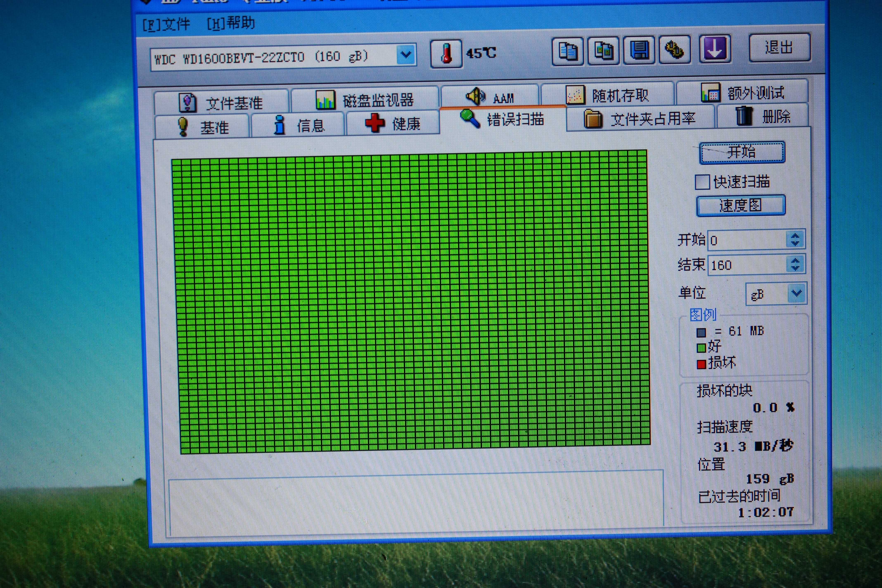Switch to the 信息 tab

[x=298, y=125]
